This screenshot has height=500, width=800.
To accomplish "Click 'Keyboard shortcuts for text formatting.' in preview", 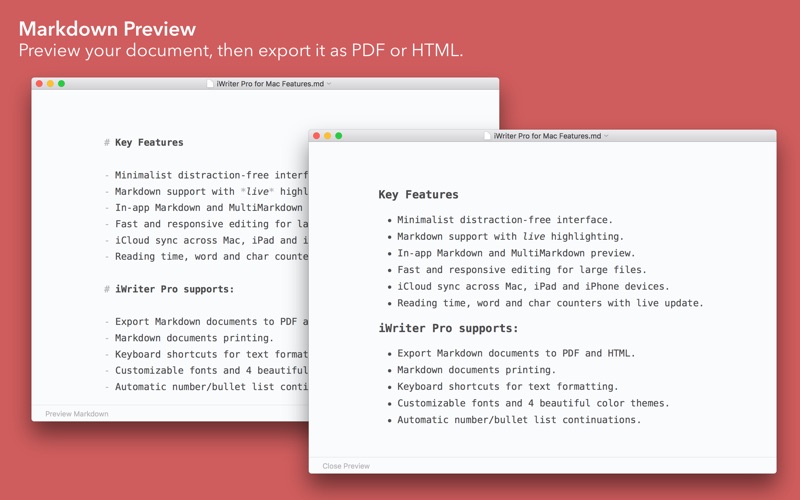I will pos(508,386).
